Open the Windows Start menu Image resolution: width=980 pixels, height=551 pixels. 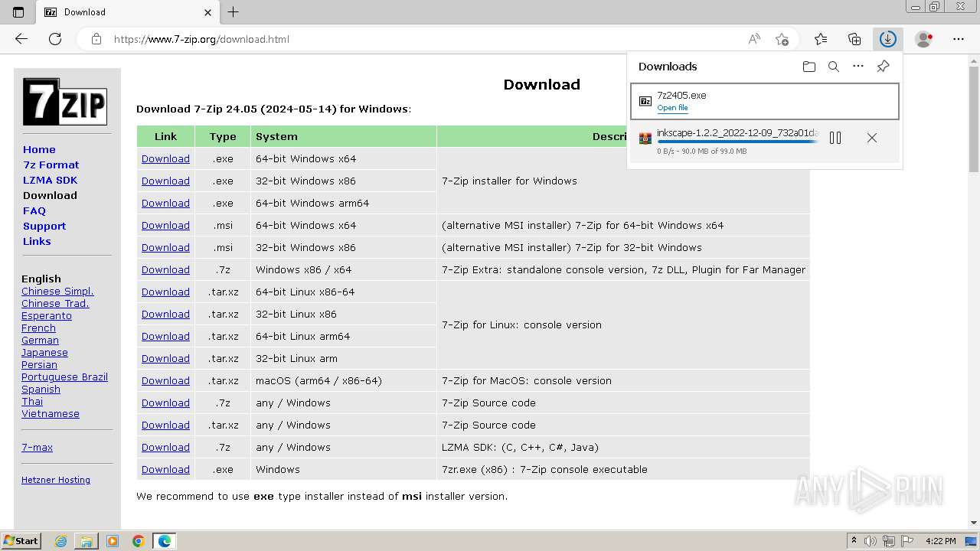[21, 540]
